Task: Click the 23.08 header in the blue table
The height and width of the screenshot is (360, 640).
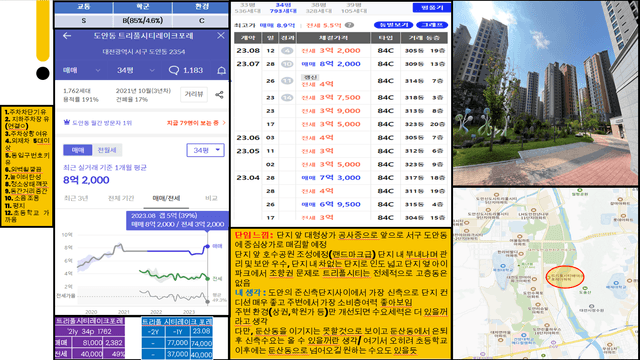Action: (x=201, y=331)
